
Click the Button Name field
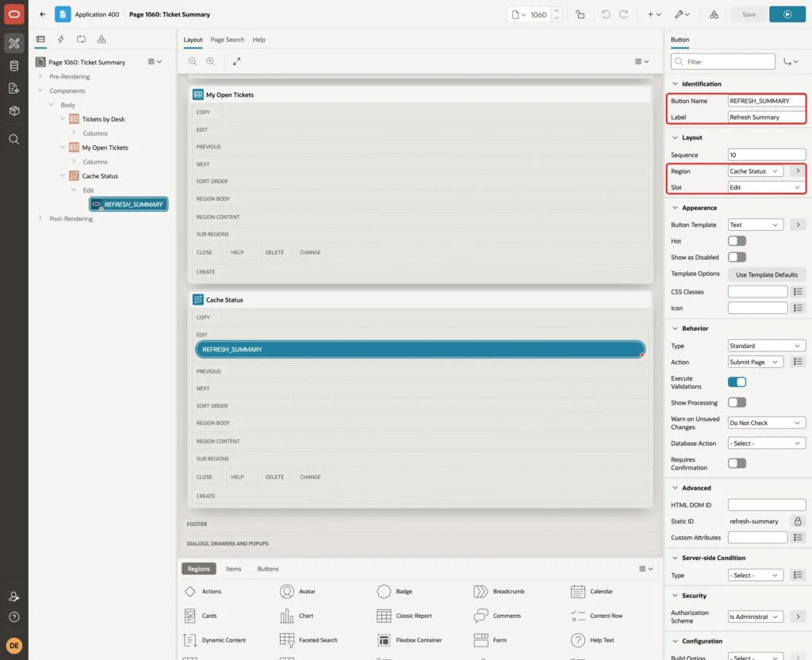pos(767,101)
